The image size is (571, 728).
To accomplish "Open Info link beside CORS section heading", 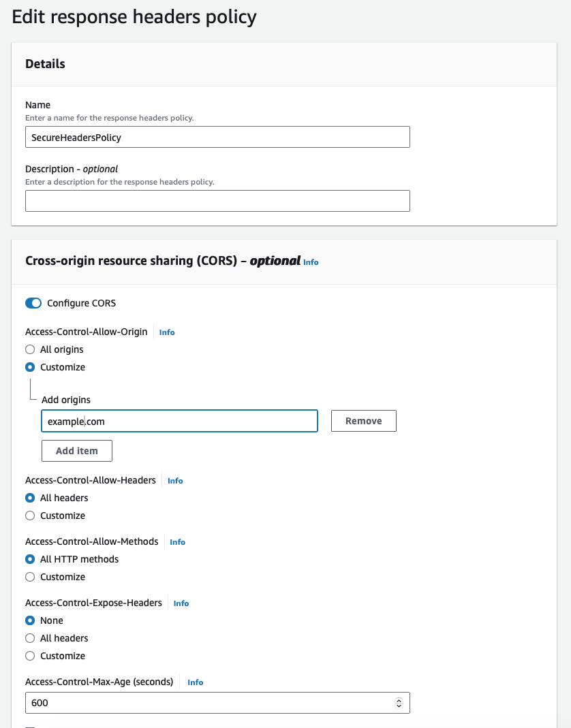I will click(x=311, y=262).
